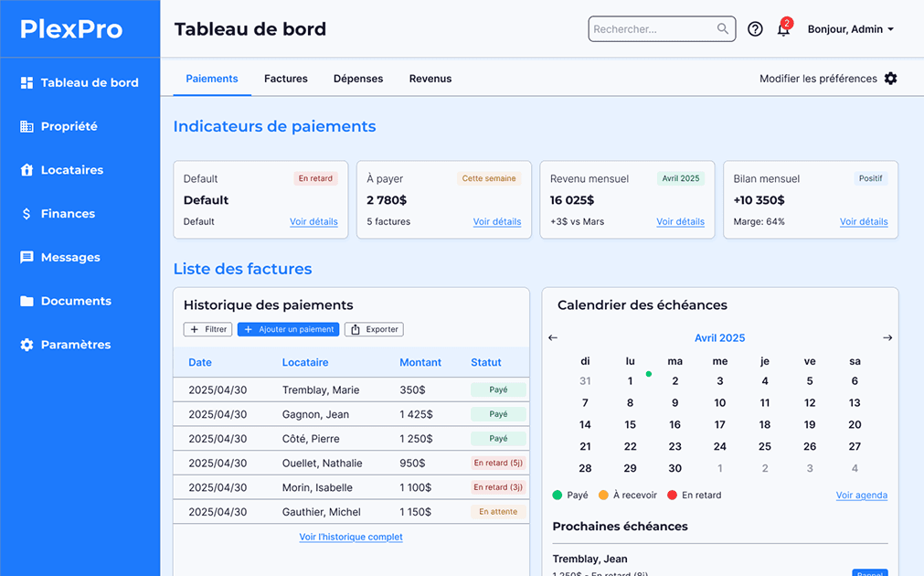Click Ajouter un paiement

tap(288, 329)
